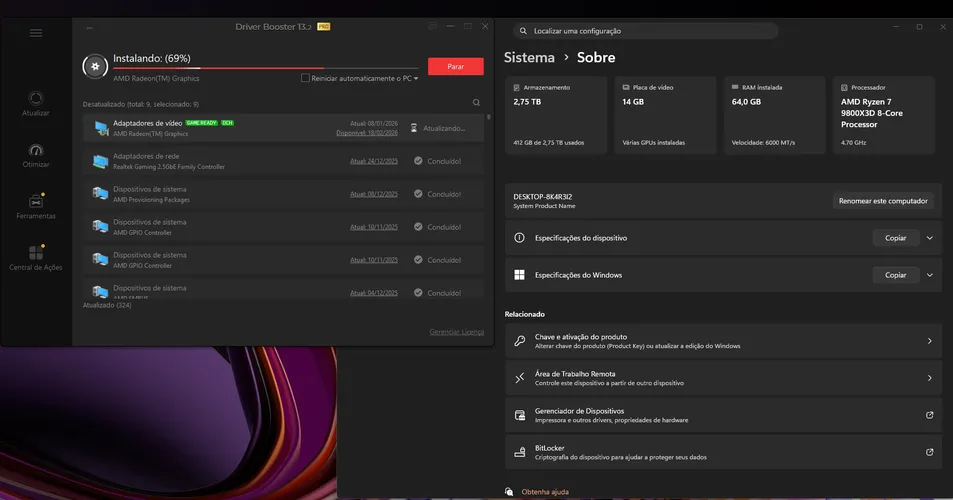This screenshot has width=953, height=500.
Task: Click the feedback chat icon in title bar
Action: (x=432, y=27)
